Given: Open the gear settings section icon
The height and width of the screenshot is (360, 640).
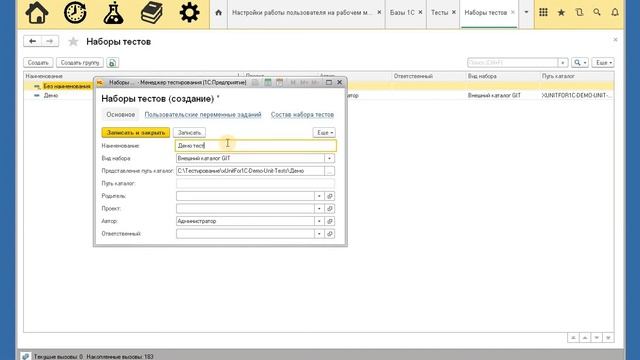Looking at the screenshot, I should tap(189, 13).
